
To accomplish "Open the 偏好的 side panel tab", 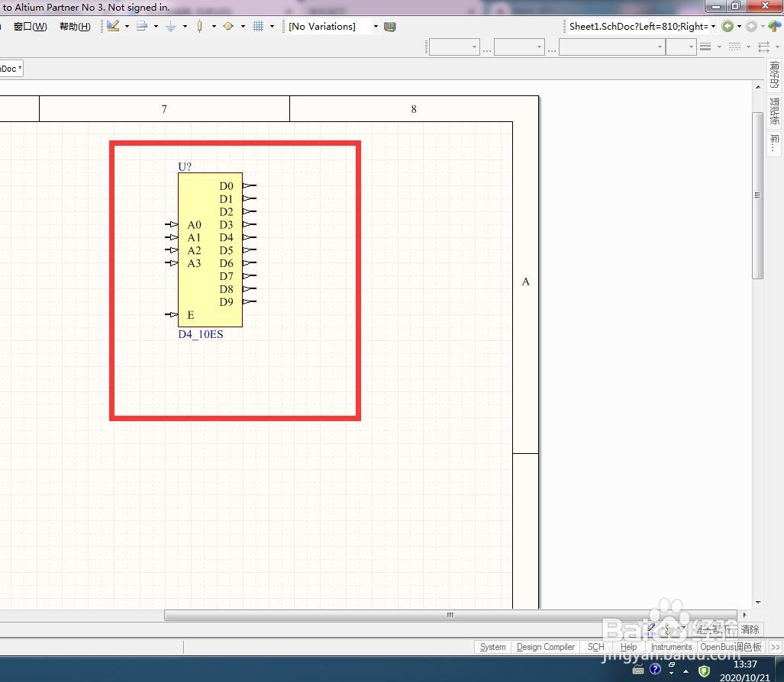I will coord(775,75).
